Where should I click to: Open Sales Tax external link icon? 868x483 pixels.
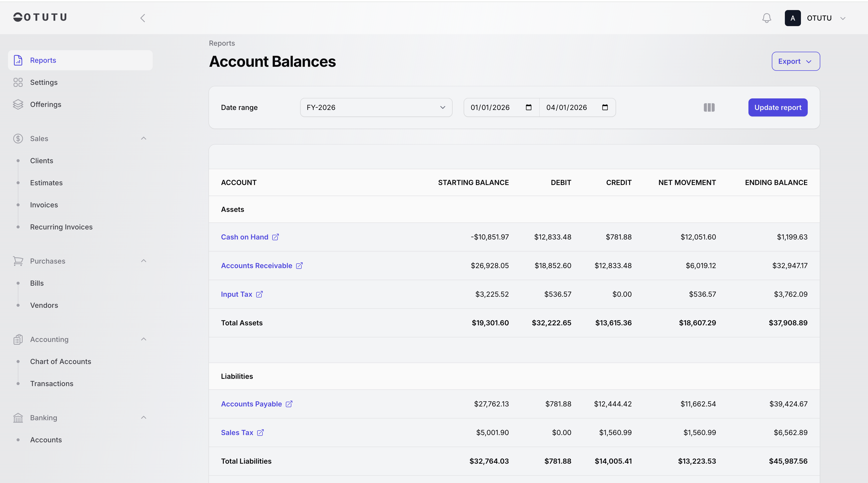click(260, 433)
